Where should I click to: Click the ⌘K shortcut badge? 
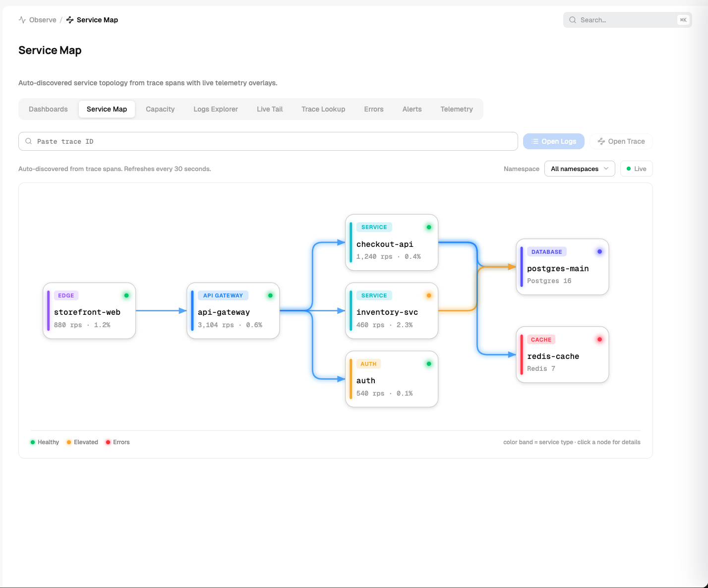[x=683, y=20]
